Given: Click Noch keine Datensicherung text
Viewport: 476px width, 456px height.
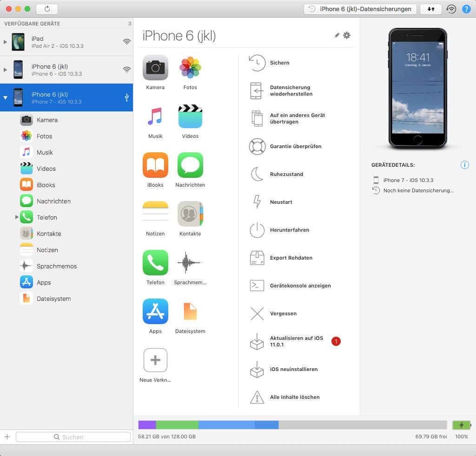Looking at the screenshot, I should coord(418,190).
